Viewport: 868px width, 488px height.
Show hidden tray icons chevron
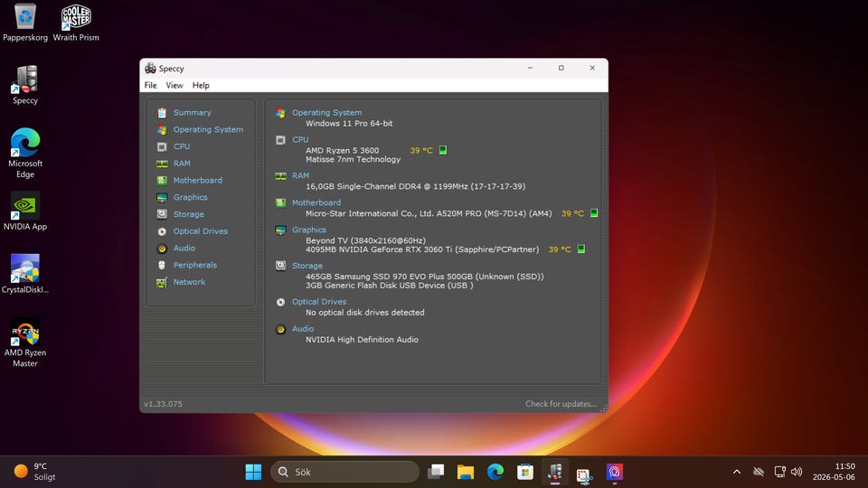click(x=737, y=472)
